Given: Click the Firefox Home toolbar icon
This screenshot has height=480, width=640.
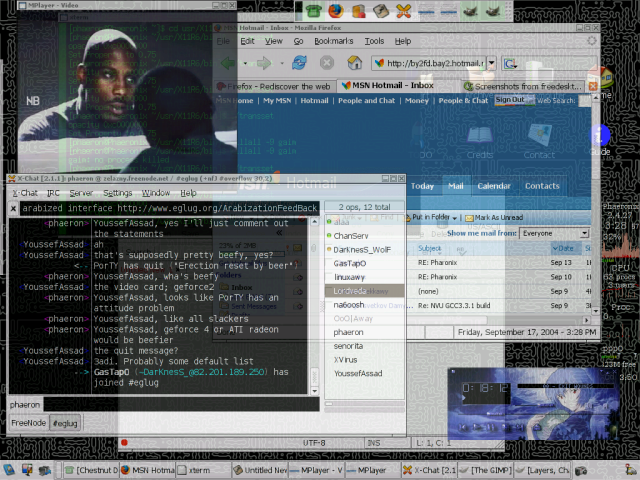Looking at the screenshot, I should tap(351, 63).
